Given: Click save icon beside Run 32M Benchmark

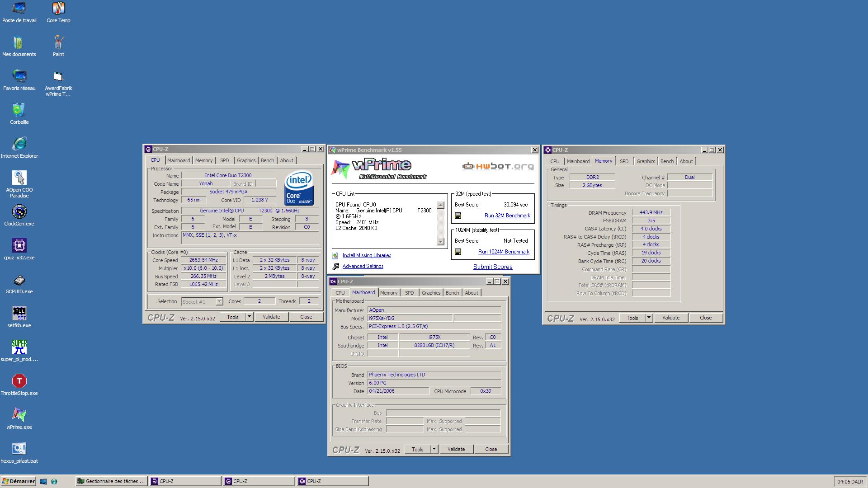Looking at the screenshot, I should 458,216.
